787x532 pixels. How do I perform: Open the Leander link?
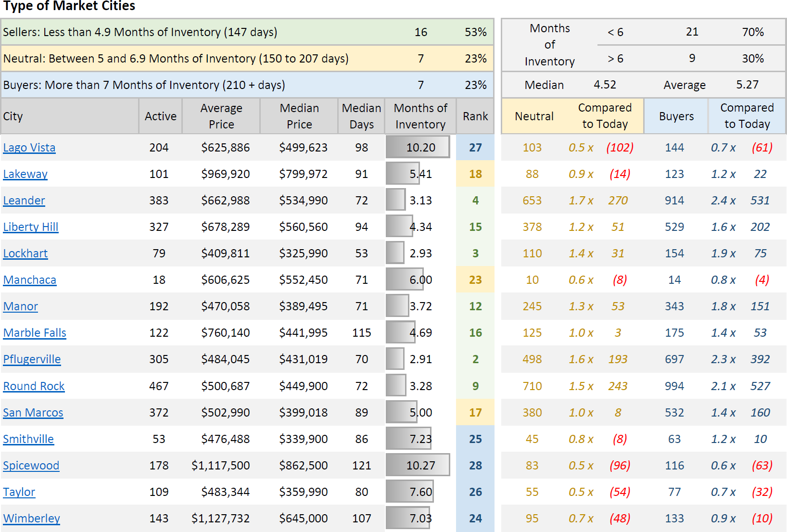[x=24, y=201]
